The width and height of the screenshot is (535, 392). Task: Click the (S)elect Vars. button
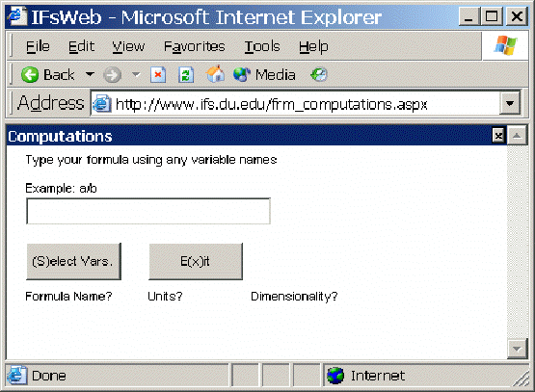(x=73, y=261)
